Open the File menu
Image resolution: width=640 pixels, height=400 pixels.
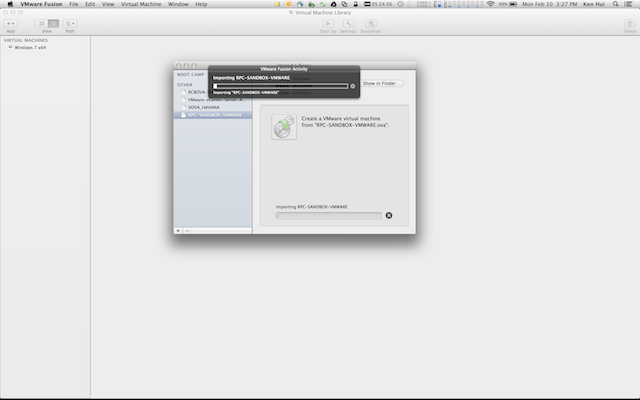point(73,4)
